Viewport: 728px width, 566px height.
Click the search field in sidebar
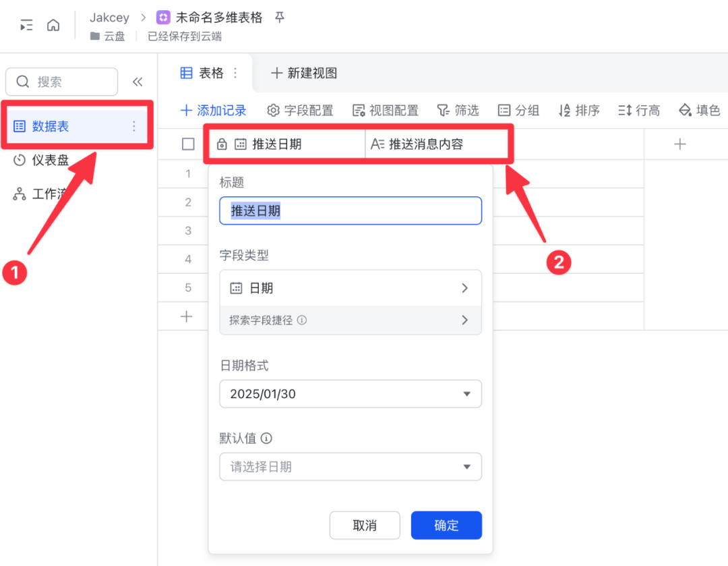[x=62, y=82]
